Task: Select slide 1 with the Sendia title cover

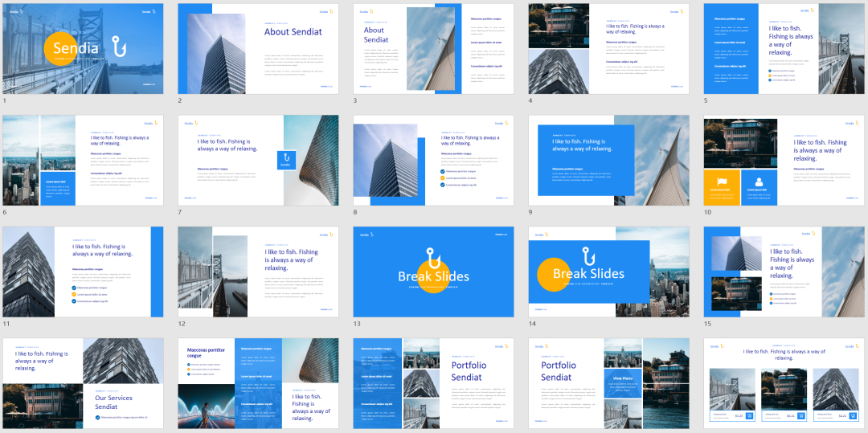Action: (x=83, y=49)
